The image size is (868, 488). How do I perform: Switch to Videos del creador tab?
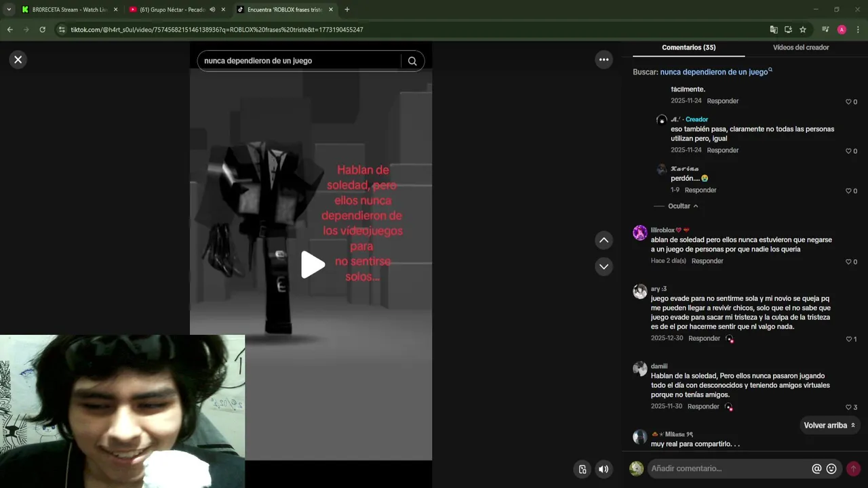[x=801, y=47]
